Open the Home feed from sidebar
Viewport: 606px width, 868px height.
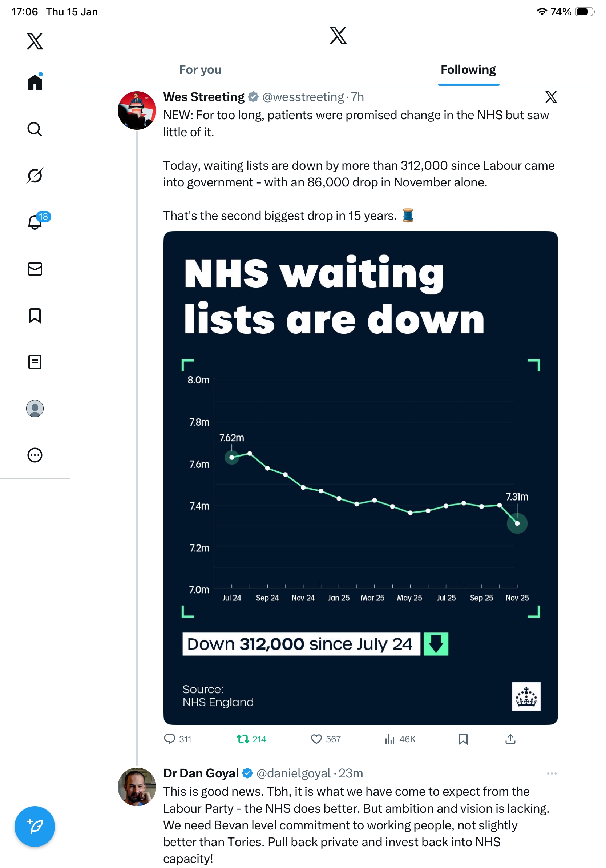point(35,82)
